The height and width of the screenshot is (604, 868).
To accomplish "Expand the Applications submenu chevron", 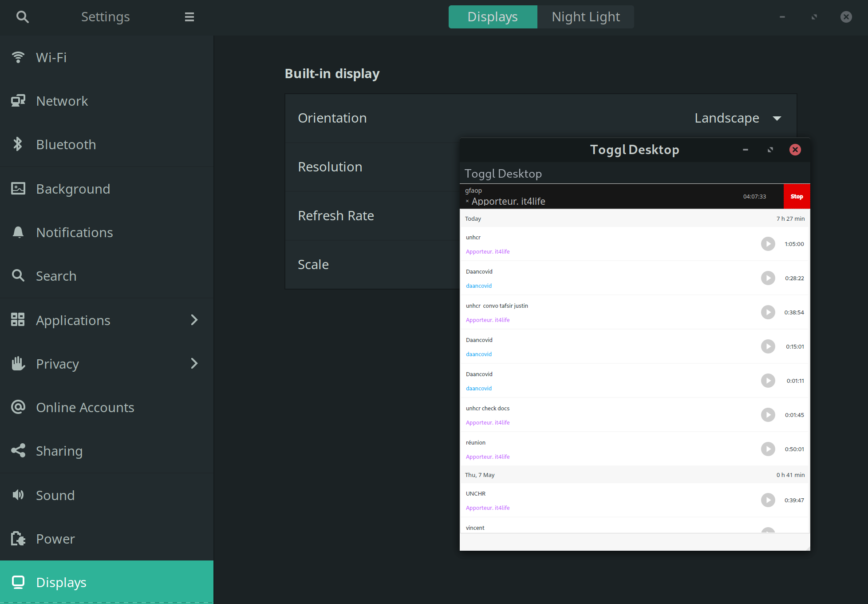I will click(194, 320).
